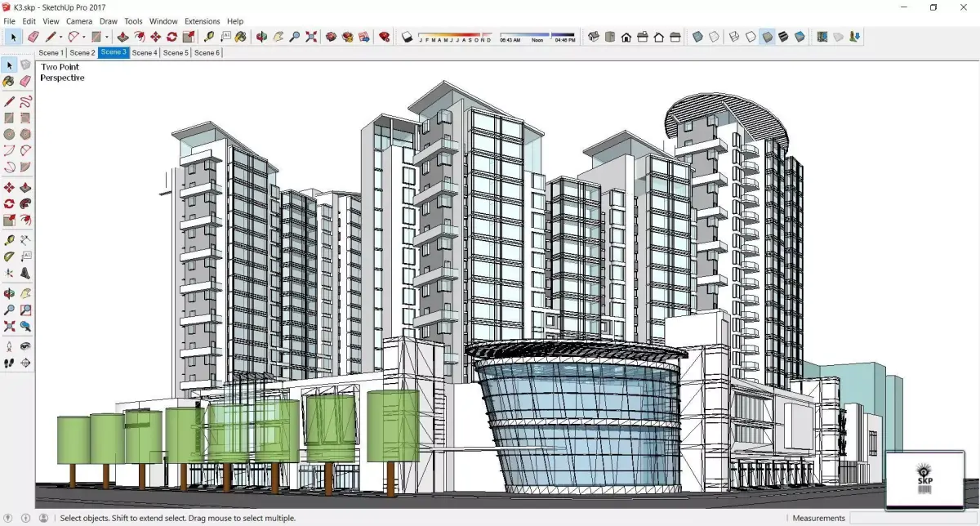This screenshot has width=980, height=526.
Task: Open the 3D Text tool
Action: (x=25, y=272)
